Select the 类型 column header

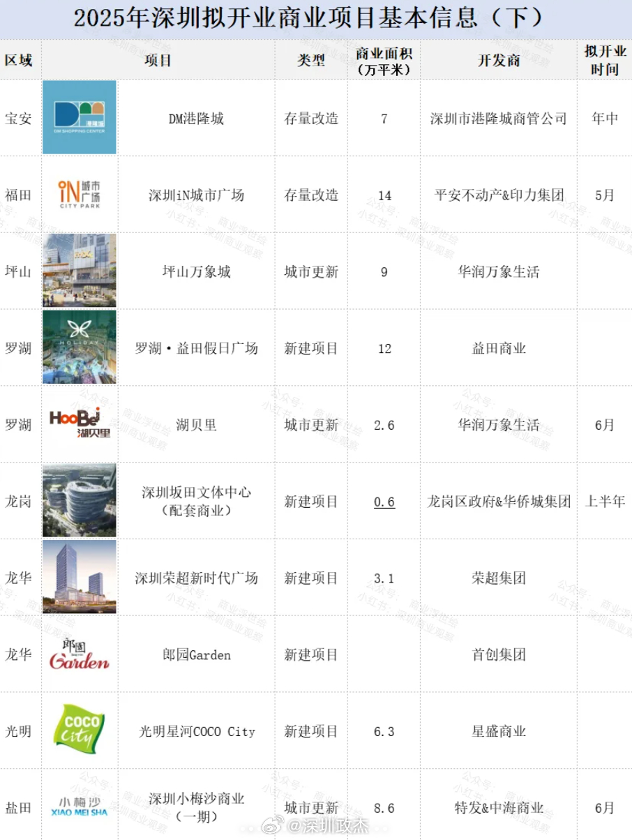(311, 60)
